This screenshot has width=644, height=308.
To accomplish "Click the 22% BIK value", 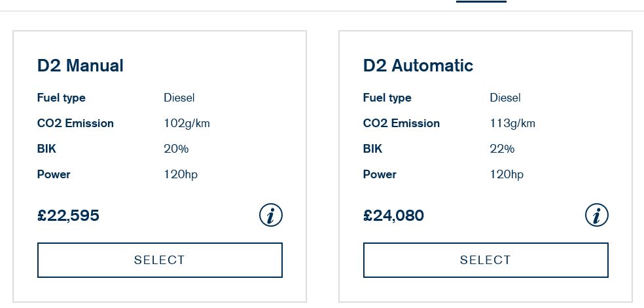I will tap(502, 149).
